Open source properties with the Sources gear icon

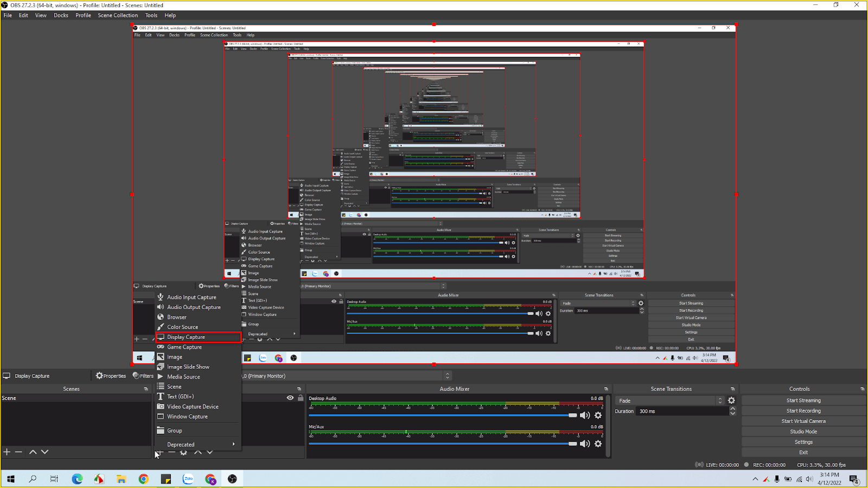tap(184, 452)
